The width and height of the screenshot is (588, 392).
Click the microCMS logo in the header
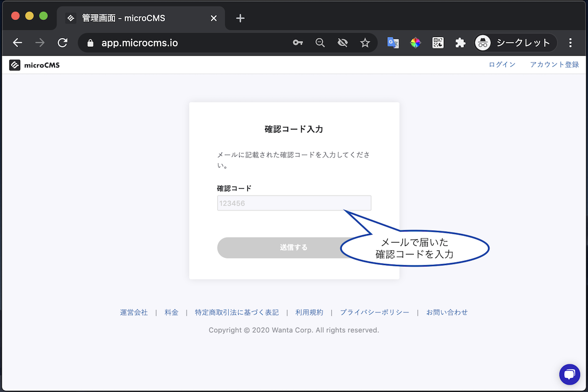coord(35,65)
